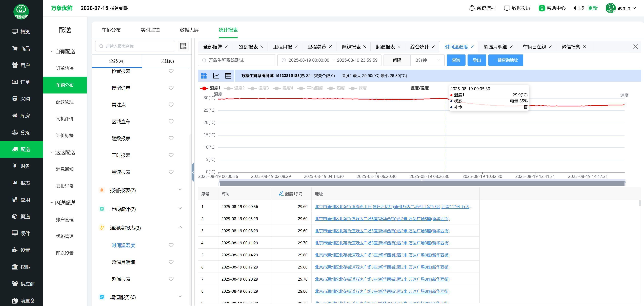The image size is (644, 306).
Task: Click the left handle of chart zoom slider
Action: (x=219, y=183)
